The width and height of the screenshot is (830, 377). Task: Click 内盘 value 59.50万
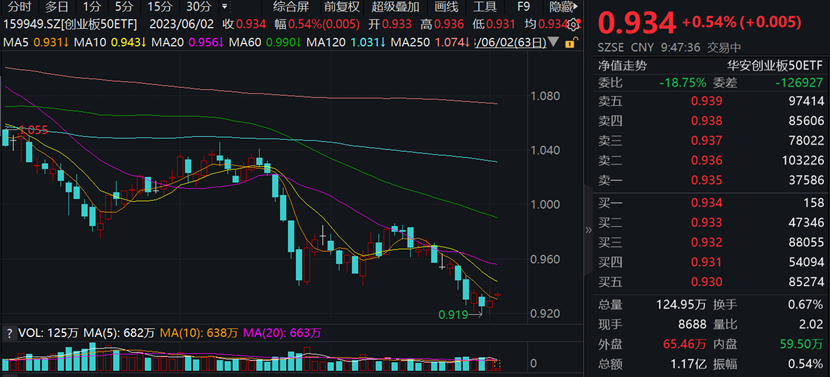[x=801, y=345]
